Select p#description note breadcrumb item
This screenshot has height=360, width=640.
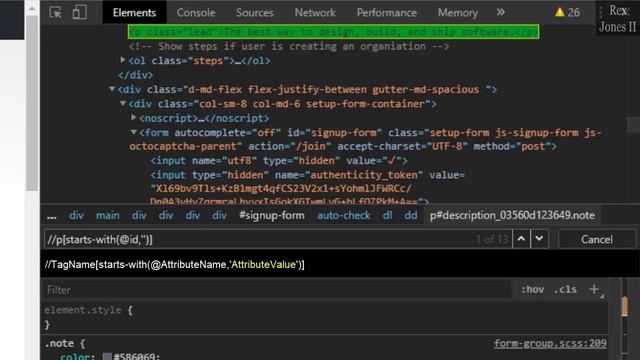pos(512,216)
